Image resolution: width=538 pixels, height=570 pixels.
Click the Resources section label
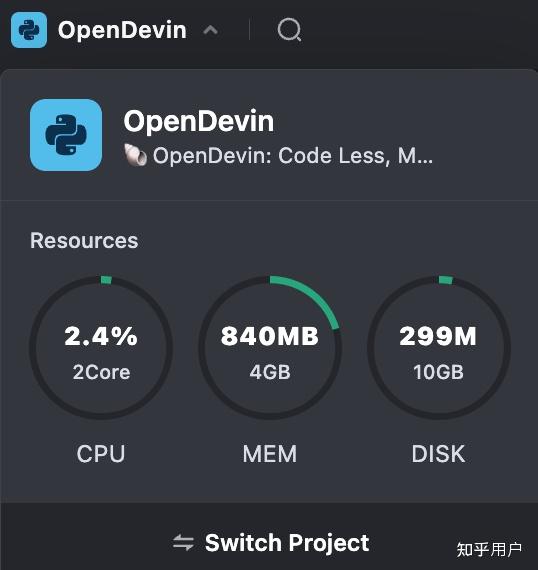(84, 241)
